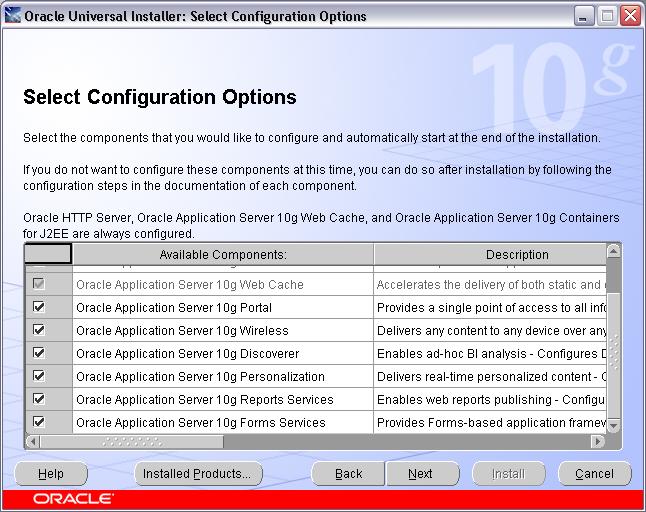Click the Description column header
This screenshot has width=646, height=512.
[517, 255]
